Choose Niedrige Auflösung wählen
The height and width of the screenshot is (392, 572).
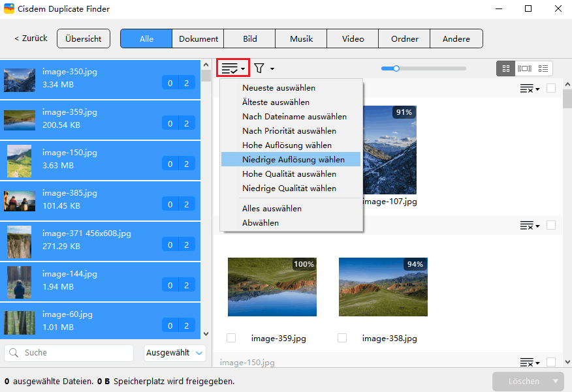[291, 159]
